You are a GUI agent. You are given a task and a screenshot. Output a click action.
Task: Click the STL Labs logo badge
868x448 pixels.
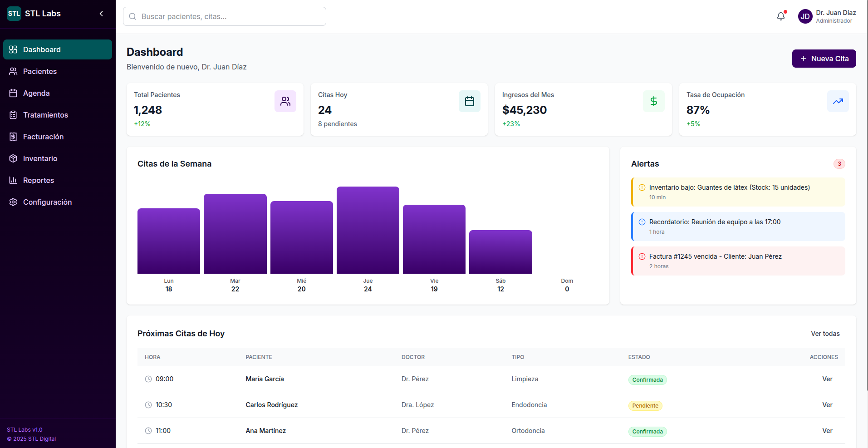14,14
